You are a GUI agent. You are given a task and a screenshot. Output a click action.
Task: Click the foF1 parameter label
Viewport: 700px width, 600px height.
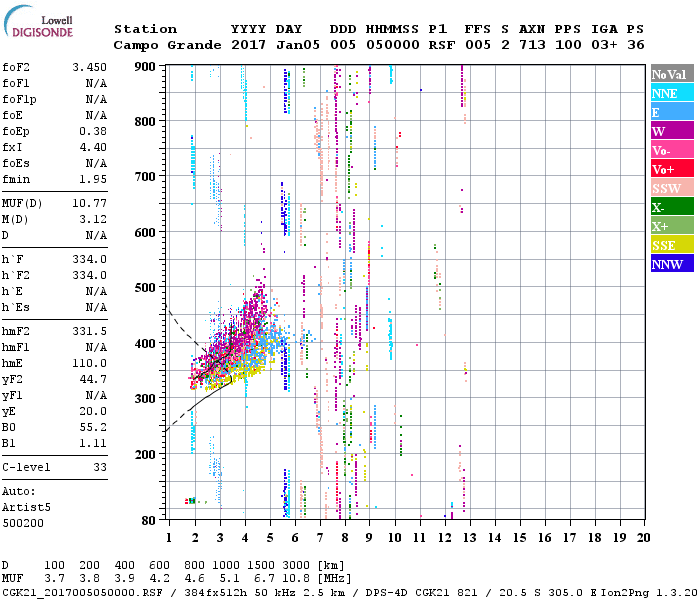(16, 83)
